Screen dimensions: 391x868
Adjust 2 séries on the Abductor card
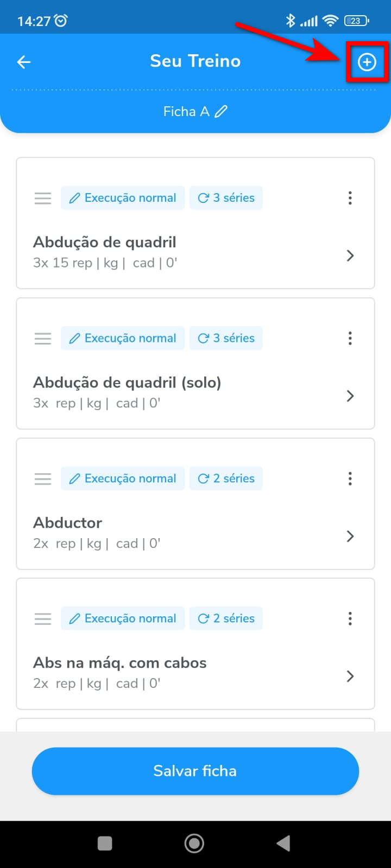pyautogui.click(x=226, y=478)
